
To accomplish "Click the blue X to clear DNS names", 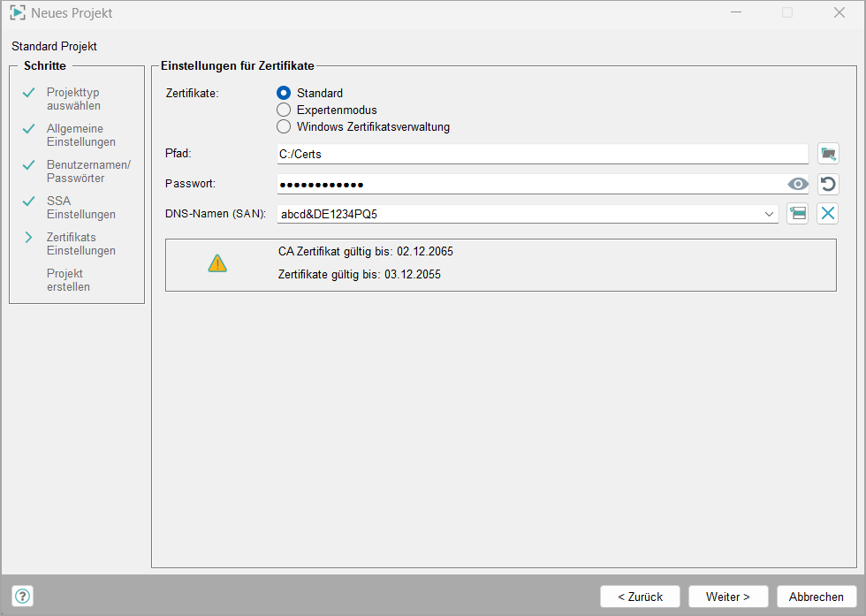I will pyautogui.click(x=827, y=213).
